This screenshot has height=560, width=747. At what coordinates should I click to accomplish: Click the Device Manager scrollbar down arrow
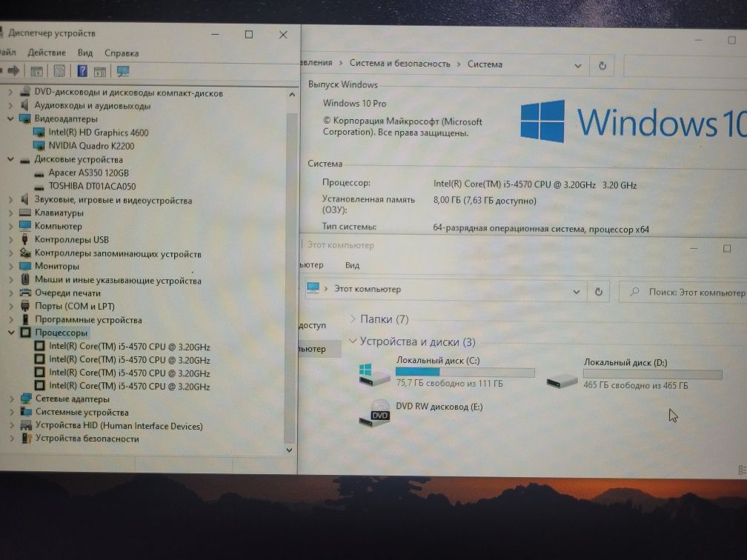point(289,450)
